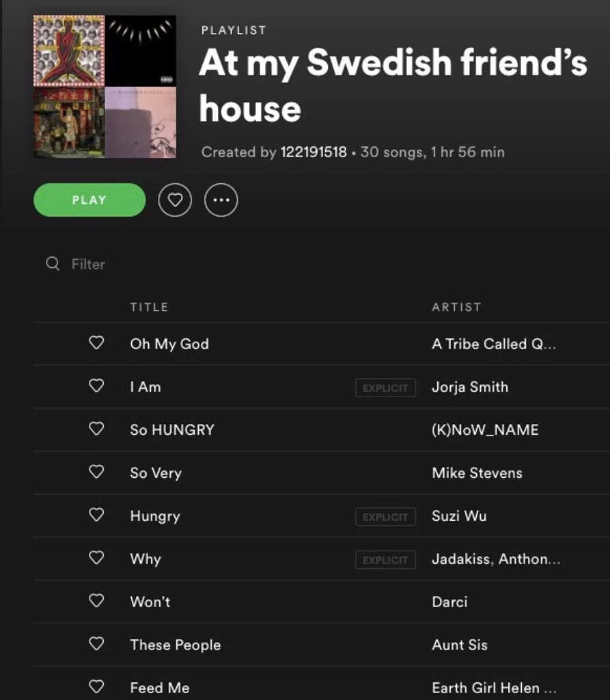Screen dimensions: 610x700
Task: Toggle the heart next to I Am
Action: 96,386
